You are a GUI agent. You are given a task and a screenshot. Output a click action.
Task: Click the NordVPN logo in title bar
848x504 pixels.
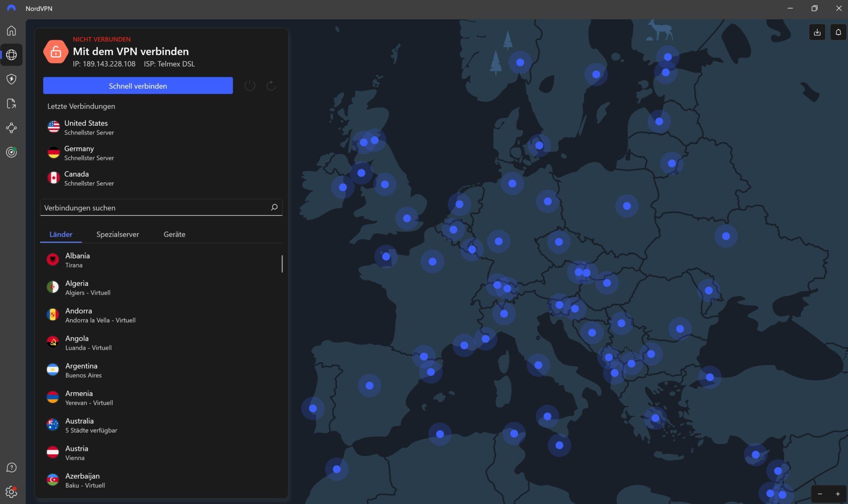click(11, 8)
